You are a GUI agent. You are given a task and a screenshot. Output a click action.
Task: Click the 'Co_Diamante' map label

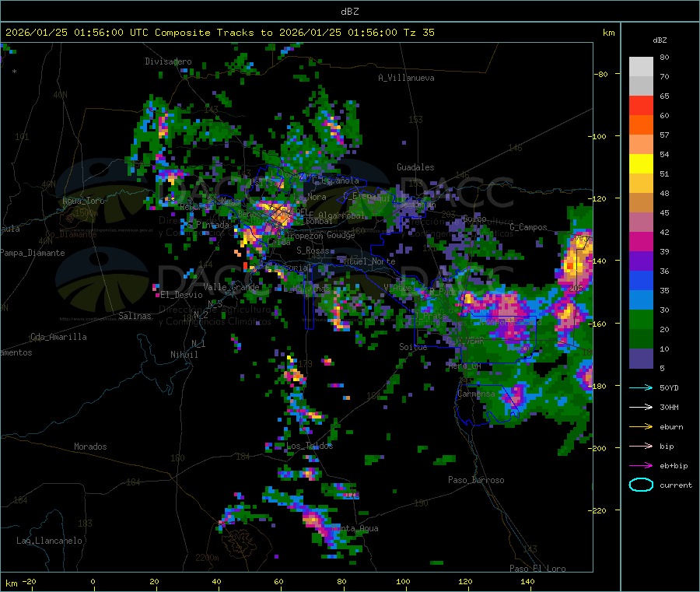[71, 234]
